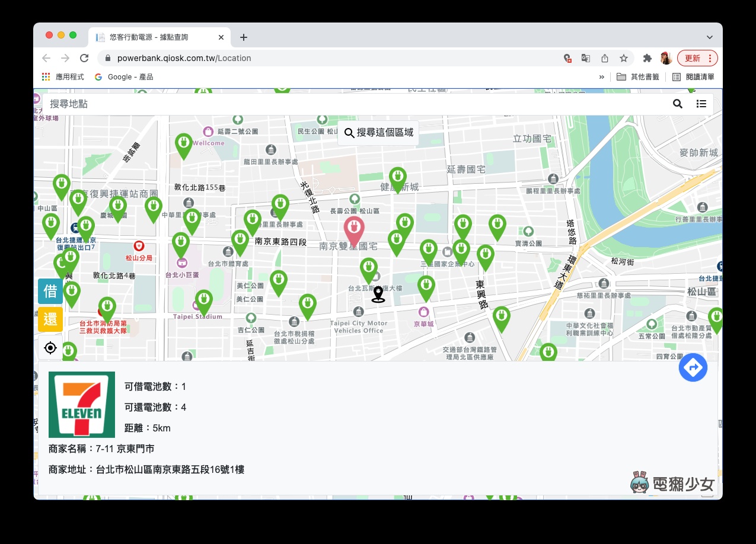This screenshot has width=756, height=544.
Task: Open the 應用程式 apps shortcut
Action: 63,77
